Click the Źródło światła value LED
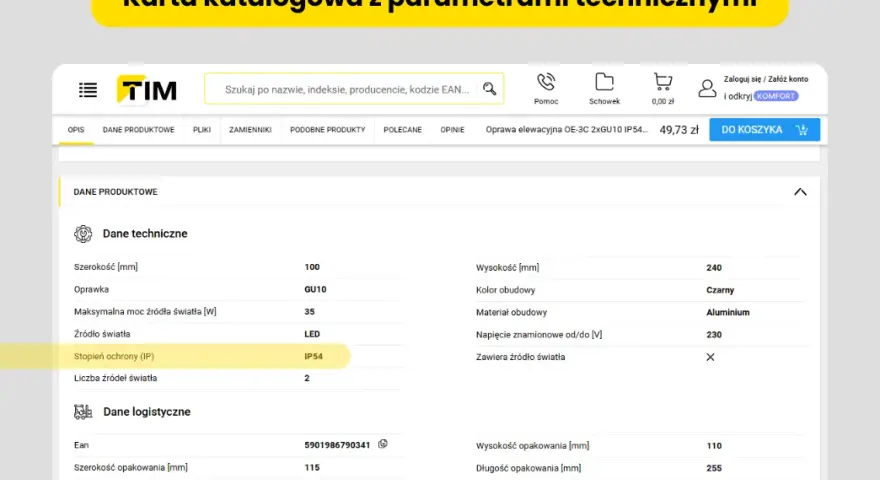This screenshot has width=880, height=480. click(312, 333)
